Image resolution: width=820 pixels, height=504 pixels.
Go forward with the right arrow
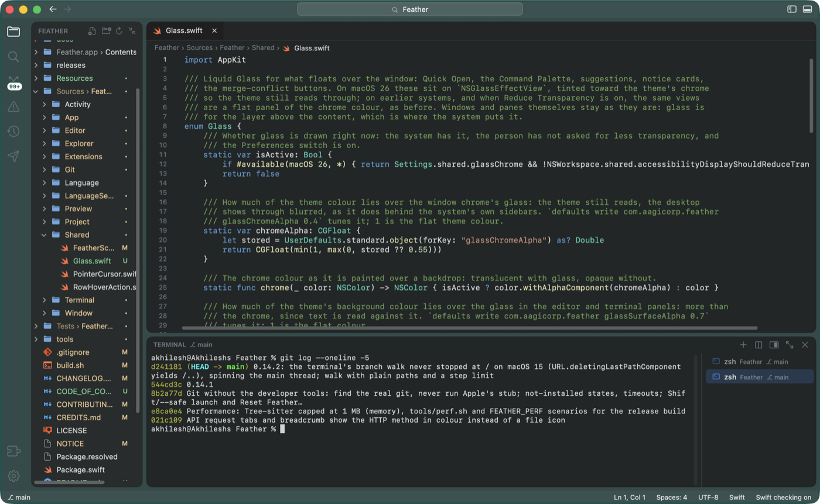(x=67, y=9)
